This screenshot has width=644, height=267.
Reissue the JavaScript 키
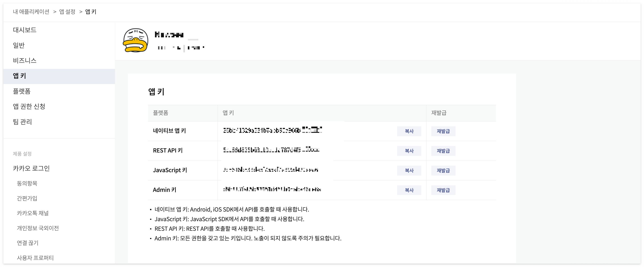[443, 170]
